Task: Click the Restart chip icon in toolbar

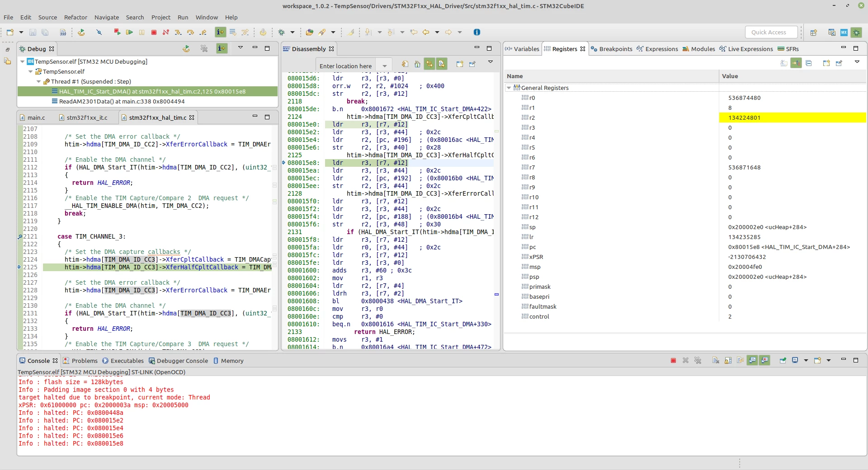Action: [81, 32]
